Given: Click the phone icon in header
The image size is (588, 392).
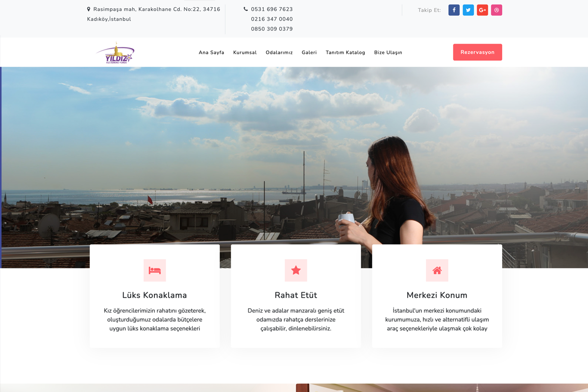Looking at the screenshot, I should (x=245, y=9).
